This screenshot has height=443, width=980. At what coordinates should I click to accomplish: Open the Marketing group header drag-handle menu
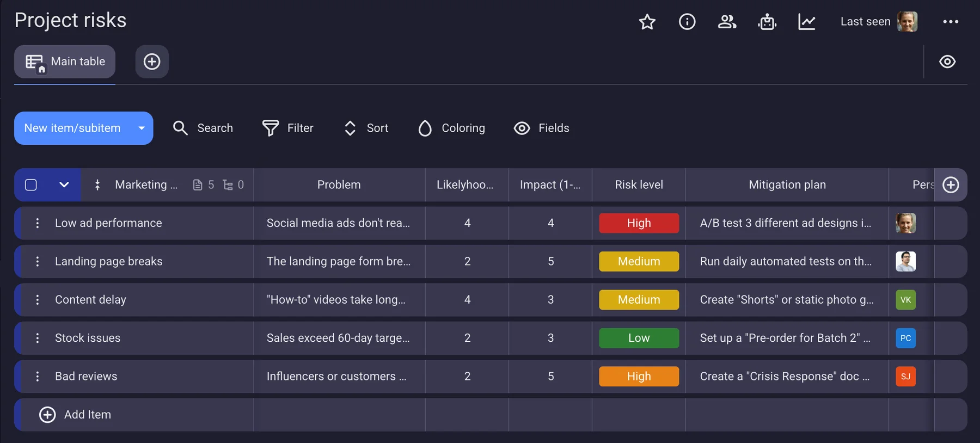[97, 185]
